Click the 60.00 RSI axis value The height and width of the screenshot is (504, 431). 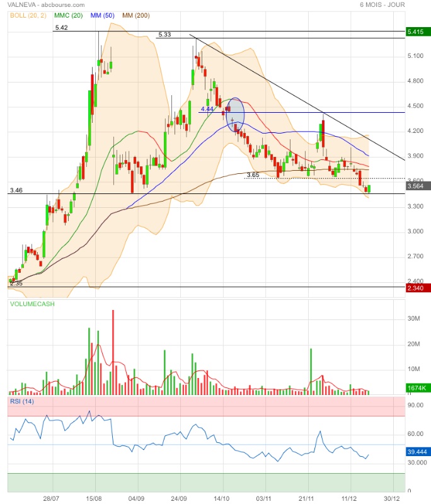415,434
